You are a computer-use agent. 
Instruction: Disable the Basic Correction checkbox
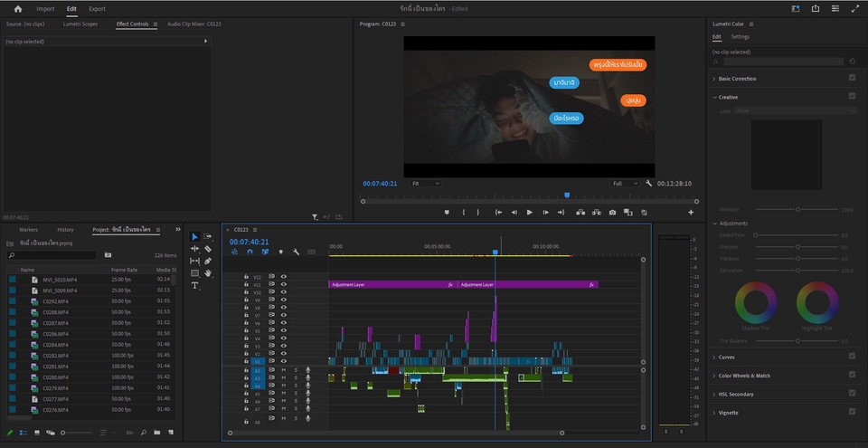point(852,79)
